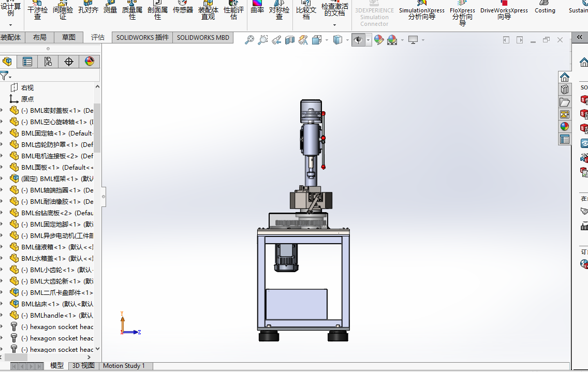Viewport: 588px width, 372px height.
Task: Open View Orientation dropdown arrow
Action: pyautogui.click(x=327, y=40)
